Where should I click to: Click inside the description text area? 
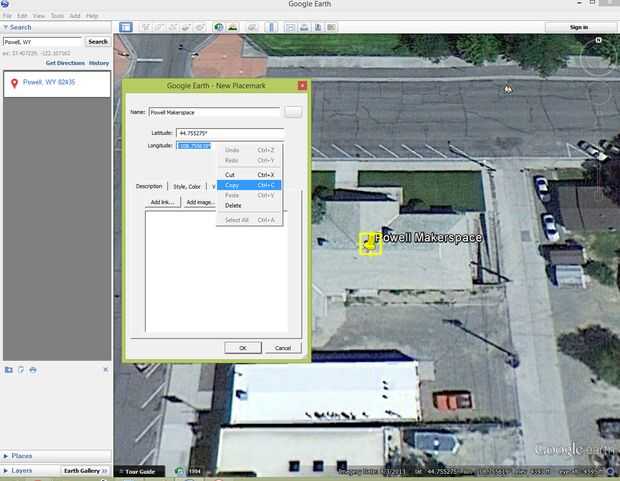tap(216, 271)
